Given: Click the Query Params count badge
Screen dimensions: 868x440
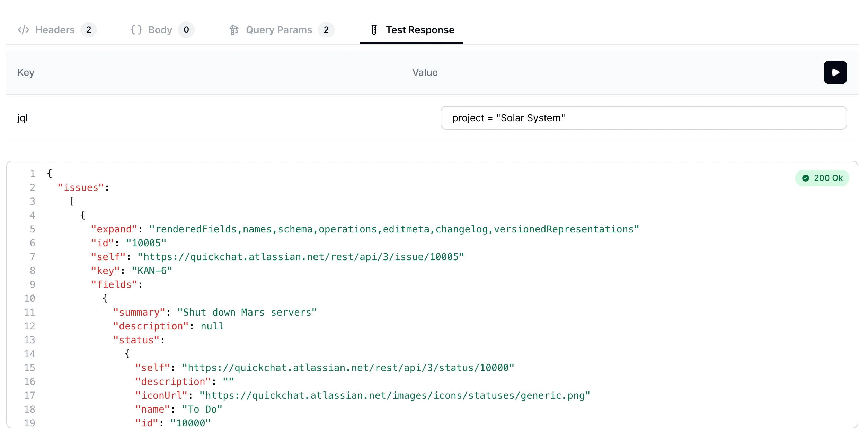Looking at the screenshot, I should click(326, 30).
